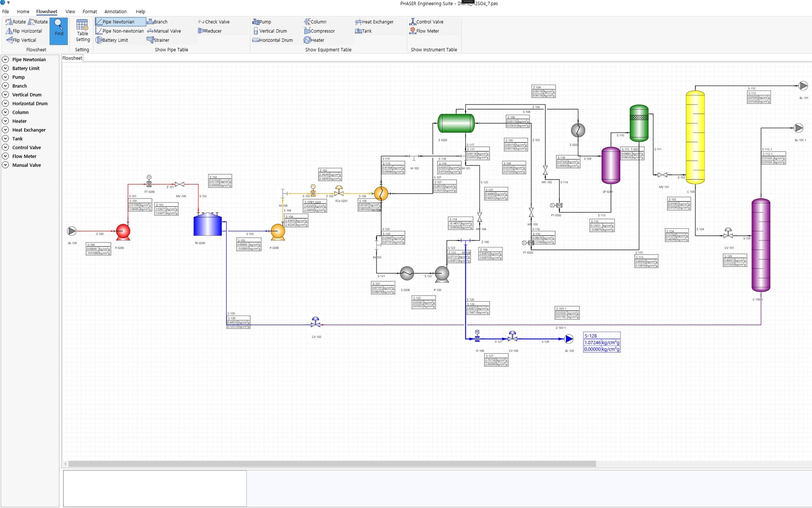Expand Battery Limit section in side panel

(6, 69)
